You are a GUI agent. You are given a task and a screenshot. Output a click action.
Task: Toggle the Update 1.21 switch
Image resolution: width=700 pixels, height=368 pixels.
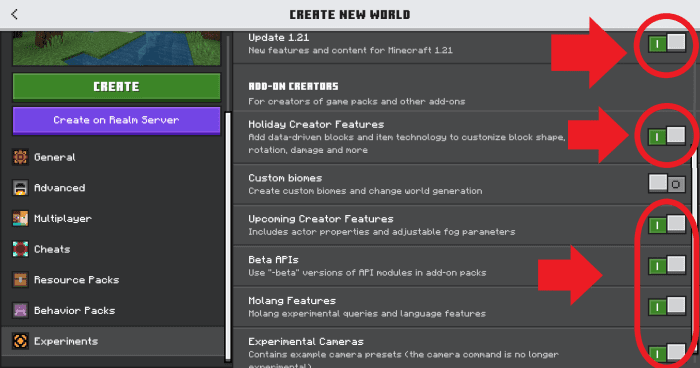[x=667, y=43]
